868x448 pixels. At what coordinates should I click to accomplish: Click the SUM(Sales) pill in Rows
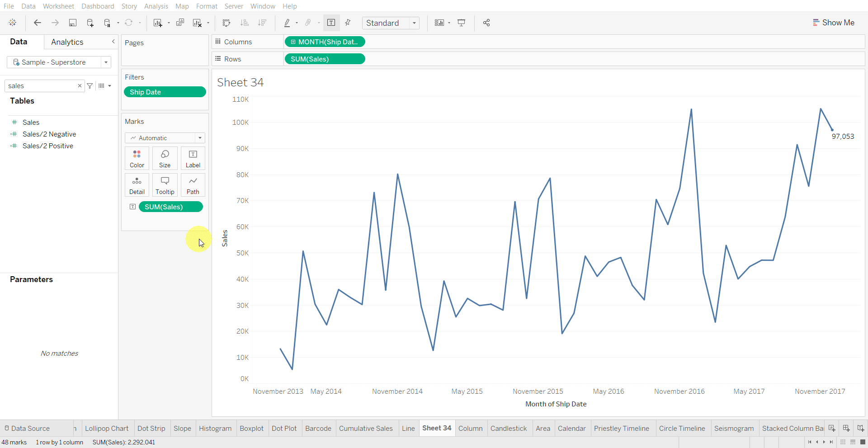[325, 59]
